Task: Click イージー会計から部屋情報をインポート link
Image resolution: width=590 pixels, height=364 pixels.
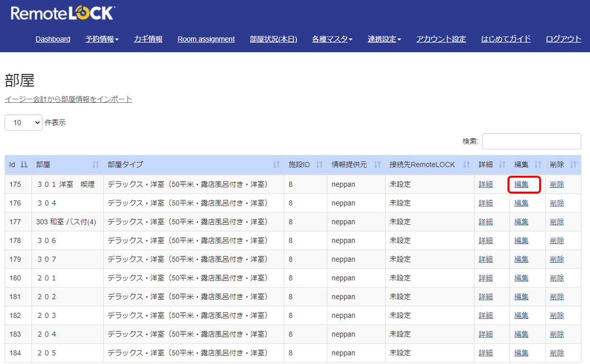Action: tap(68, 99)
